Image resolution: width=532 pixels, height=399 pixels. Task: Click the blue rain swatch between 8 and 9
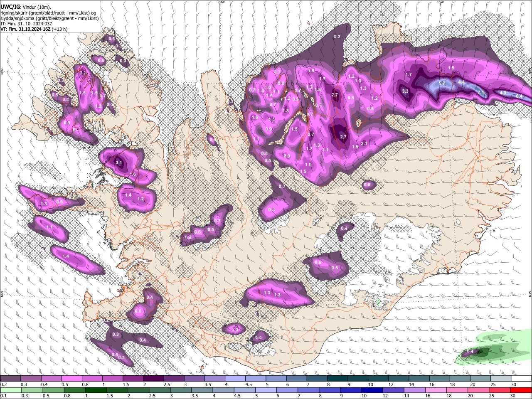[x=329, y=390]
